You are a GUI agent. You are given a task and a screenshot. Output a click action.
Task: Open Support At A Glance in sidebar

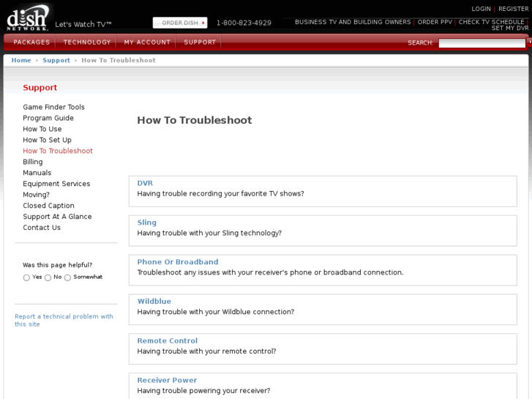[x=57, y=217]
